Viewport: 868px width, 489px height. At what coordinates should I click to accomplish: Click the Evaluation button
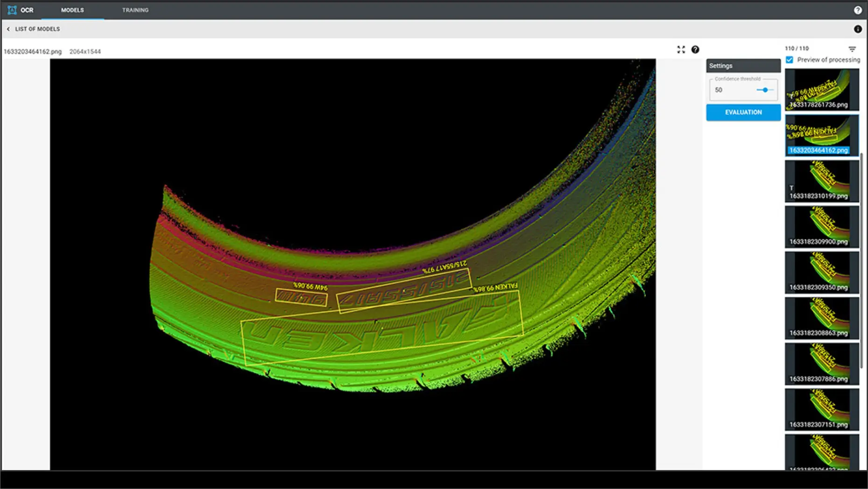coord(743,112)
